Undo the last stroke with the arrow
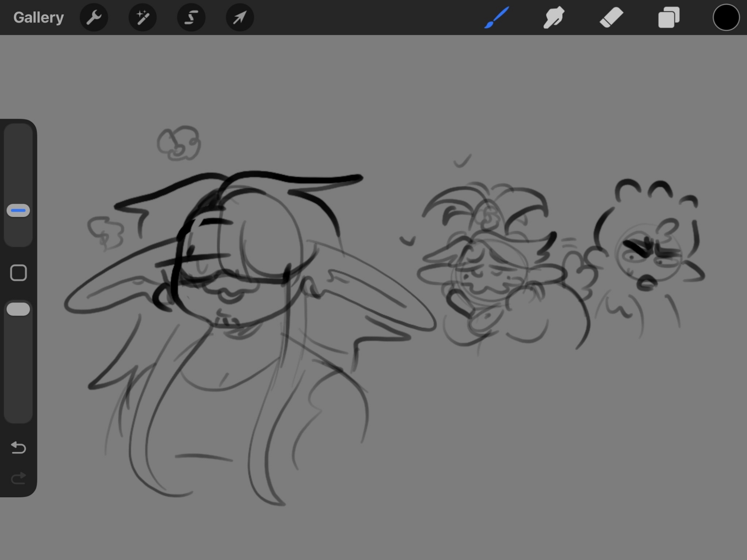Viewport: 747px width, 560px height. coord(18,447)
